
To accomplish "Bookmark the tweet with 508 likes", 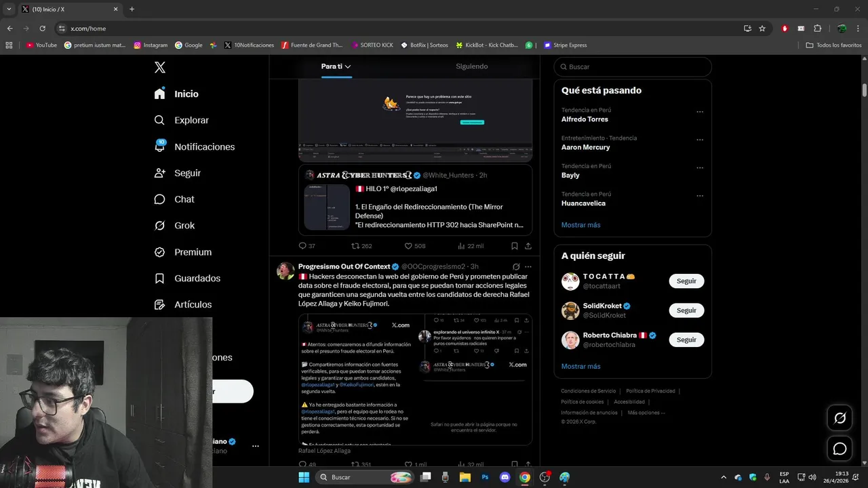I will point(514,246).
